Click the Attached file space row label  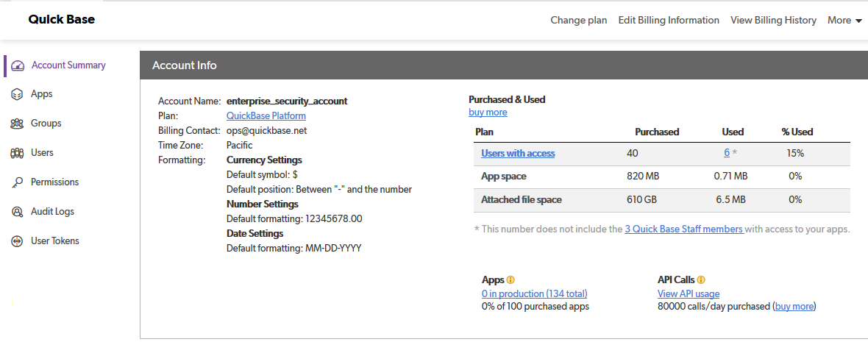(x=522, y=200)
